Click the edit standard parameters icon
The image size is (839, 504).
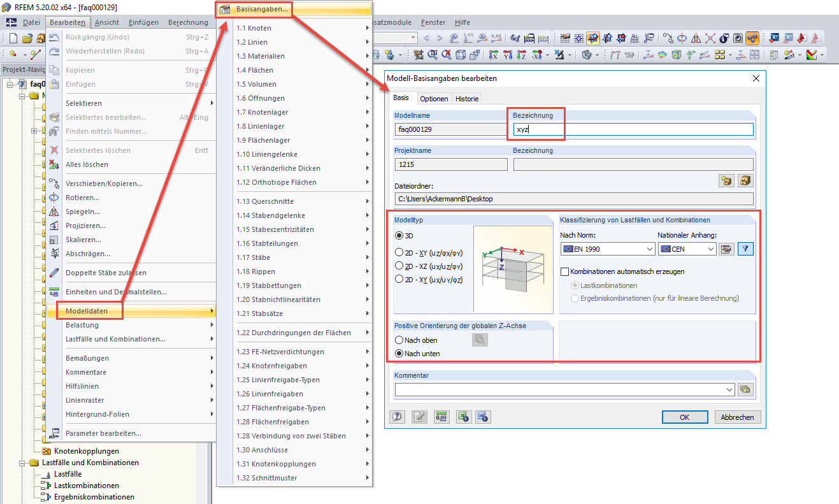726,249
